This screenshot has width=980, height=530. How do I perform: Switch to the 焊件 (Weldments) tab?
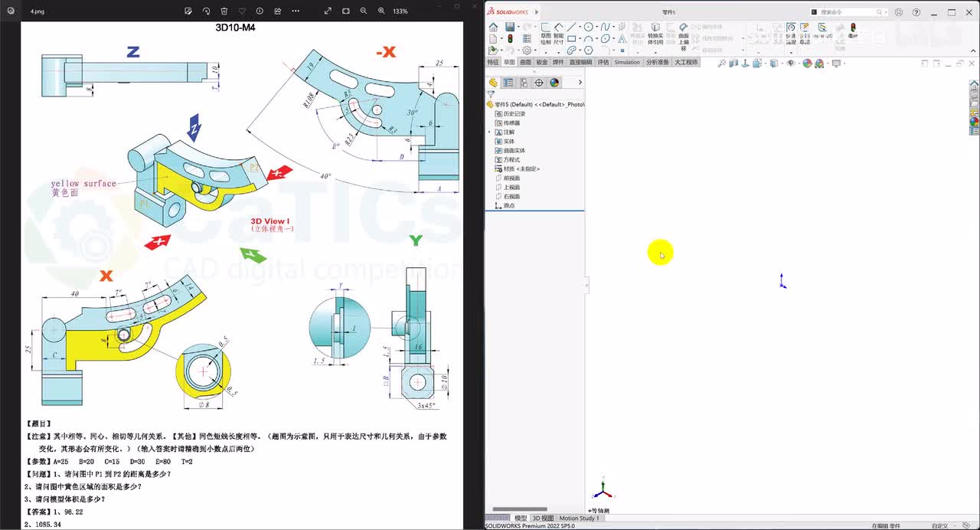pyautogui.click(x=558, y=62)
